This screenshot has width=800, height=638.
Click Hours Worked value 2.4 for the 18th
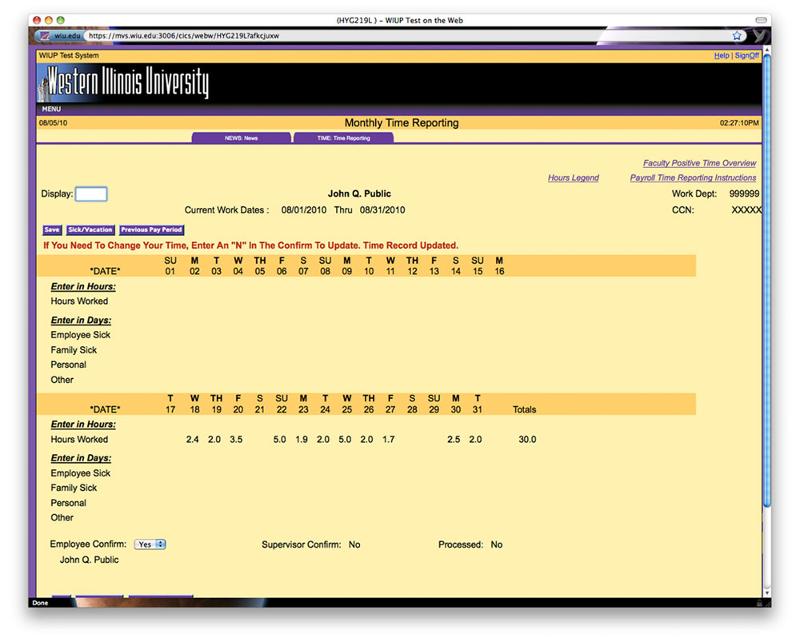point(193,439)
